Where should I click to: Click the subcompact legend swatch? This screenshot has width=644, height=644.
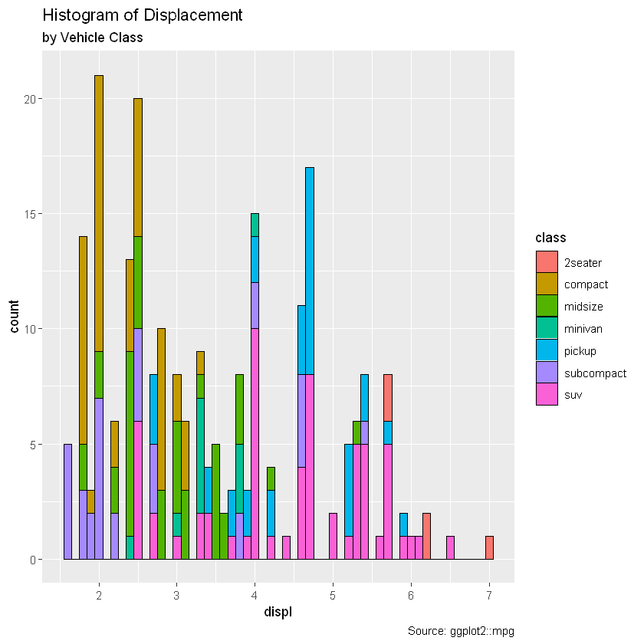(547, 373)
